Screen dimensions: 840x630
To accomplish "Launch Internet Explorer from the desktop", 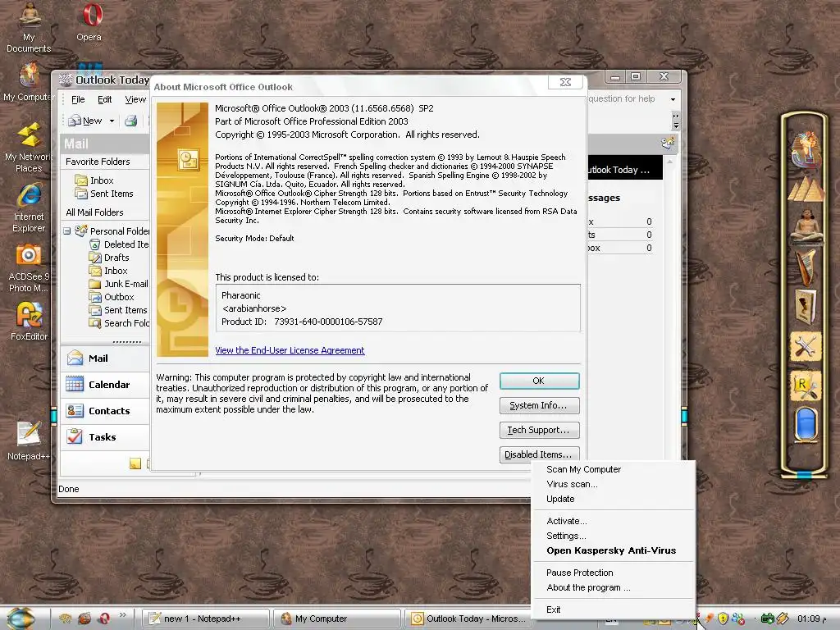I will (29, 208).
